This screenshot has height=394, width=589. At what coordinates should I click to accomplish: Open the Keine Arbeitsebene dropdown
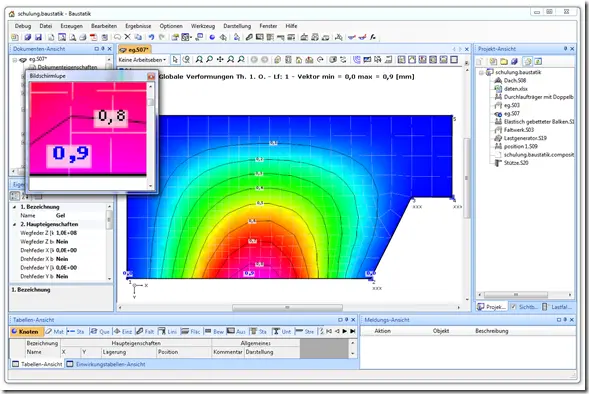point(142,60)
